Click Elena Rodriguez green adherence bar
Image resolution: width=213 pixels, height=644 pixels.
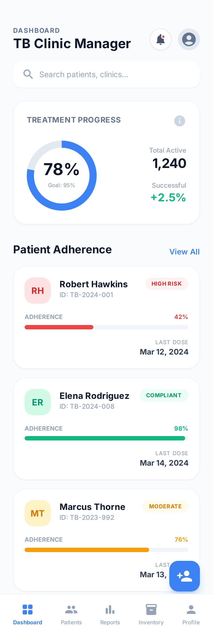click(105, 438)
